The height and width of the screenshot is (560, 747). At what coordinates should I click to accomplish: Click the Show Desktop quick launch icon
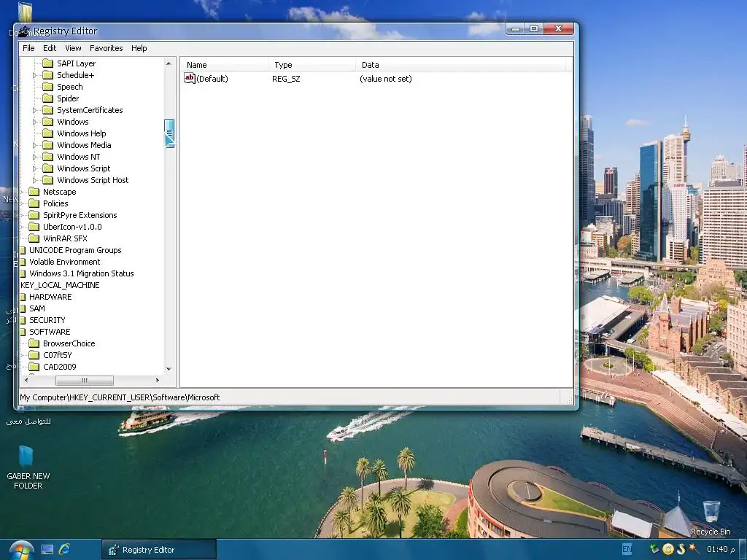(47, 550)
